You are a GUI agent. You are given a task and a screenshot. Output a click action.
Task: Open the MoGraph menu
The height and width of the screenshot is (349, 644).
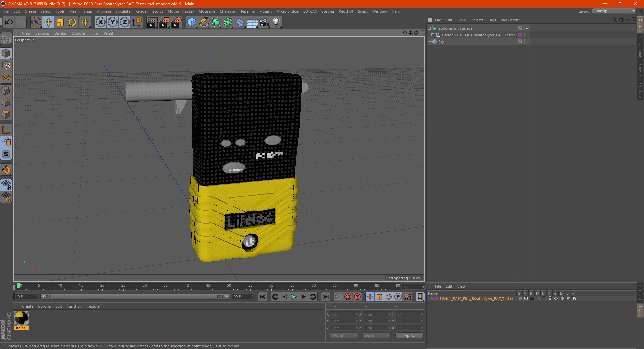[x=207, y=11]
